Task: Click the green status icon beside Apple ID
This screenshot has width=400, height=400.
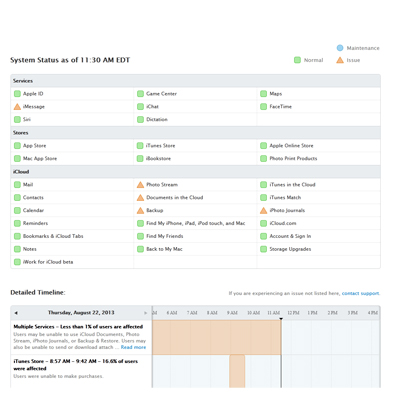Action: (x=17, y=94)
